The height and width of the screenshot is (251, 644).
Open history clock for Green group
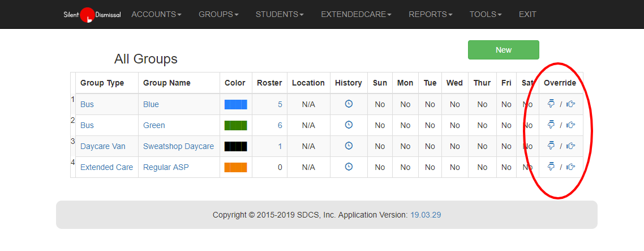point(349,125)
